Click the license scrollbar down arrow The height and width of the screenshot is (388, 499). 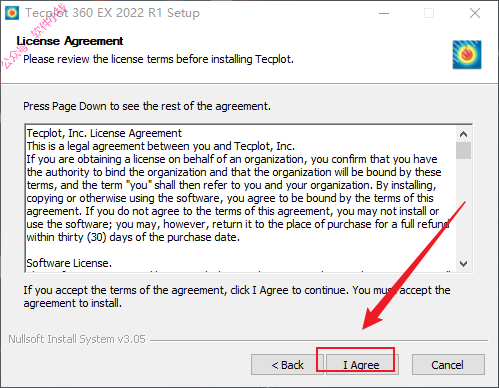(x=463, y=264)
